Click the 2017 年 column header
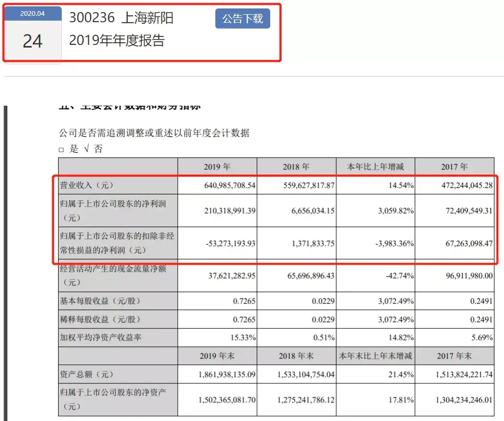 454,166
